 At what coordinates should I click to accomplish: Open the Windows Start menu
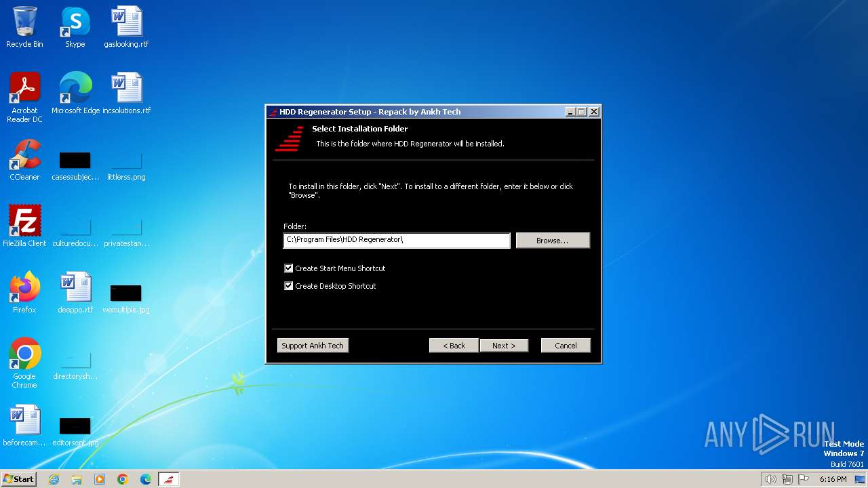[x=19, y=479]
